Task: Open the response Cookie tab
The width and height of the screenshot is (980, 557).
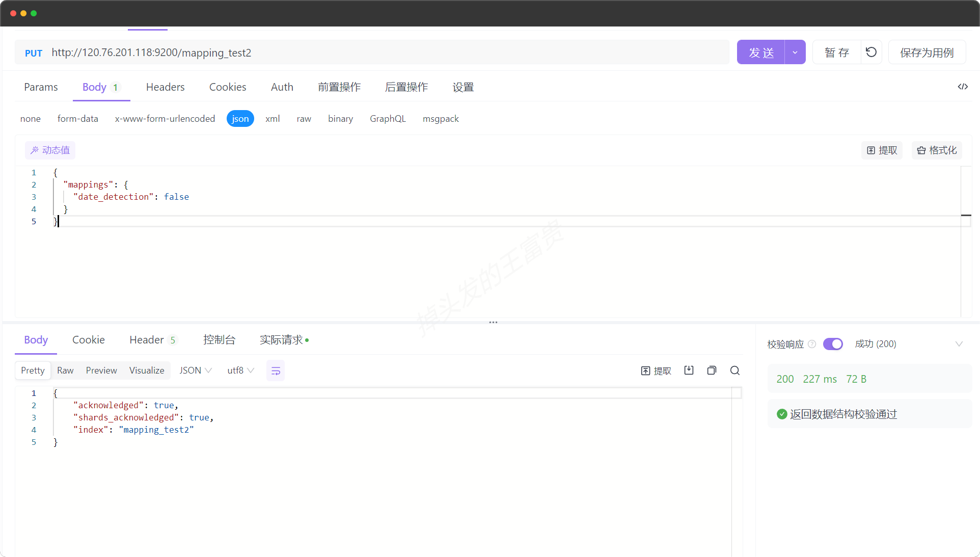Action: tap(89, 340)
